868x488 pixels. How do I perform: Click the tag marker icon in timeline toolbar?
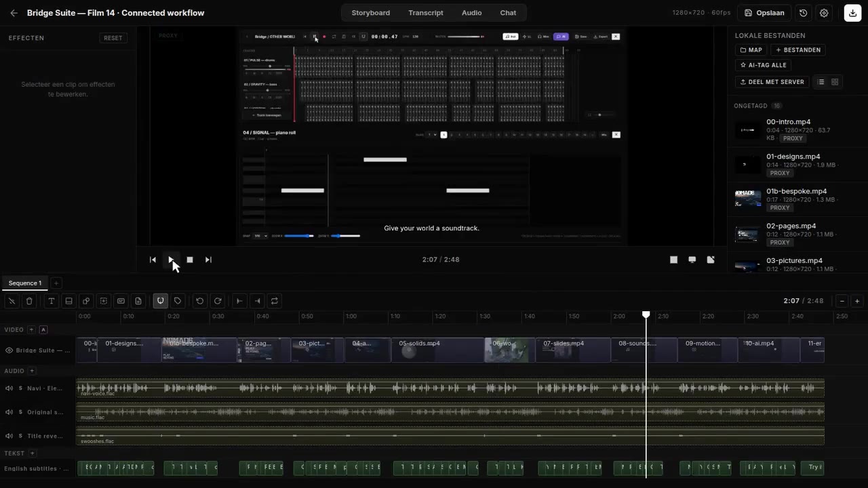tap(178, 301)
